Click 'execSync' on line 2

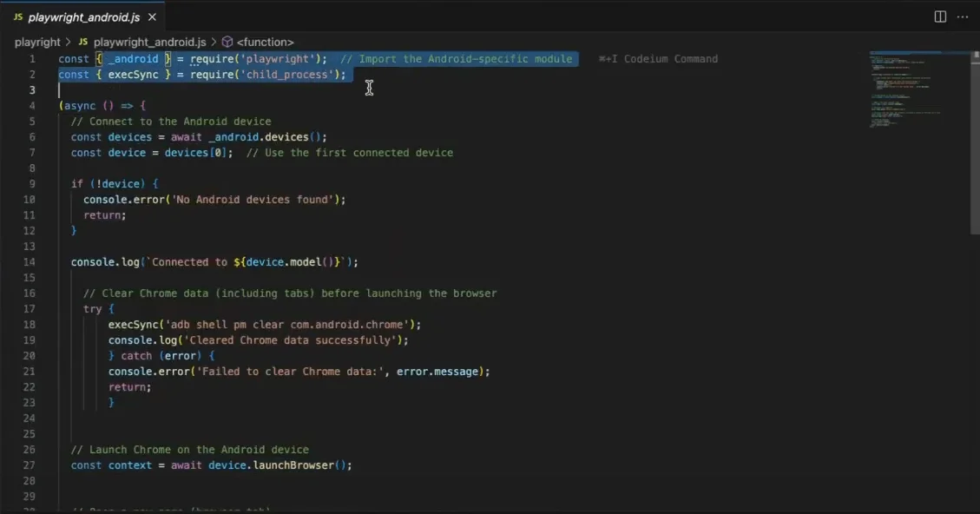pyautogui.click(x=133, y=75)
